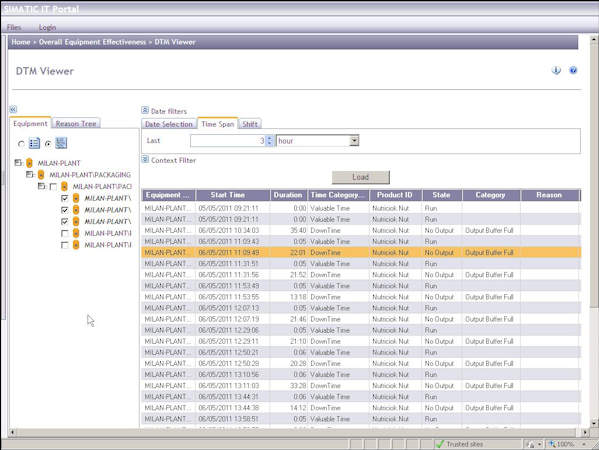Check the fifth equipment checkbox
The height and width of the screenshot is (450, 599).
[x=65, y=245]
